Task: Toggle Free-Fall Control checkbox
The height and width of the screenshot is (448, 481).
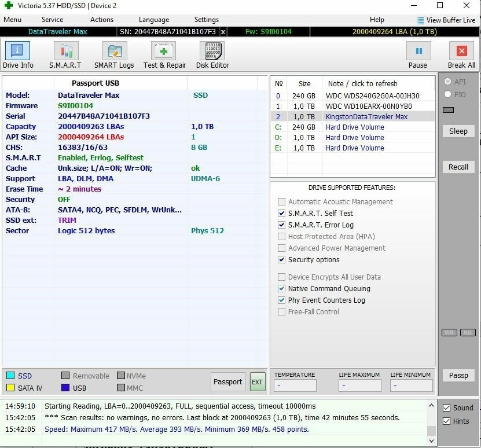Action: point(281,312)
